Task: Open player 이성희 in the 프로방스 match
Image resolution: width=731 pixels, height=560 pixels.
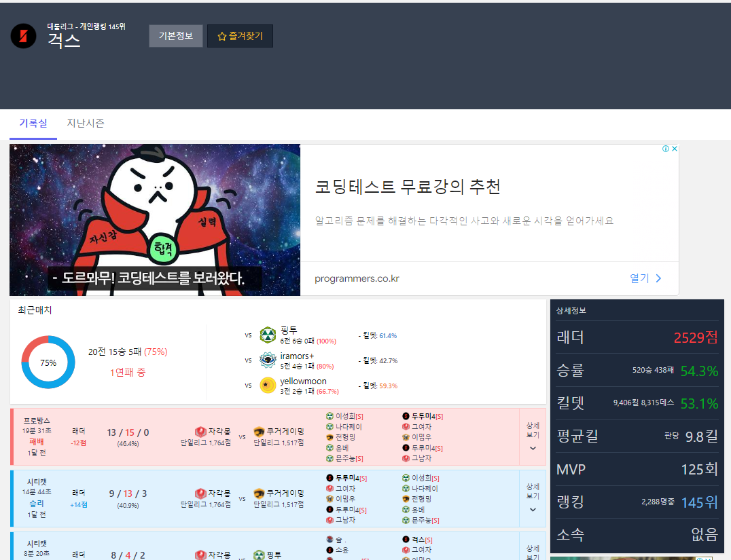Action: tap(346, 416)
